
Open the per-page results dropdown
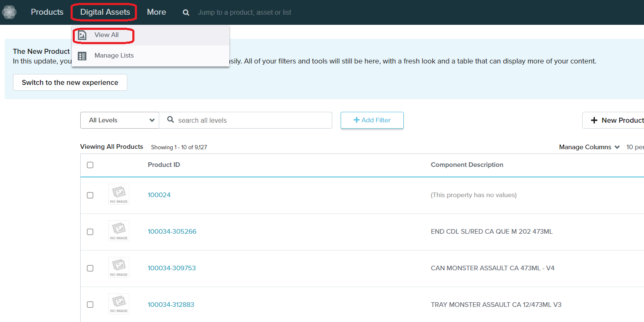click(x=634, y=147)
